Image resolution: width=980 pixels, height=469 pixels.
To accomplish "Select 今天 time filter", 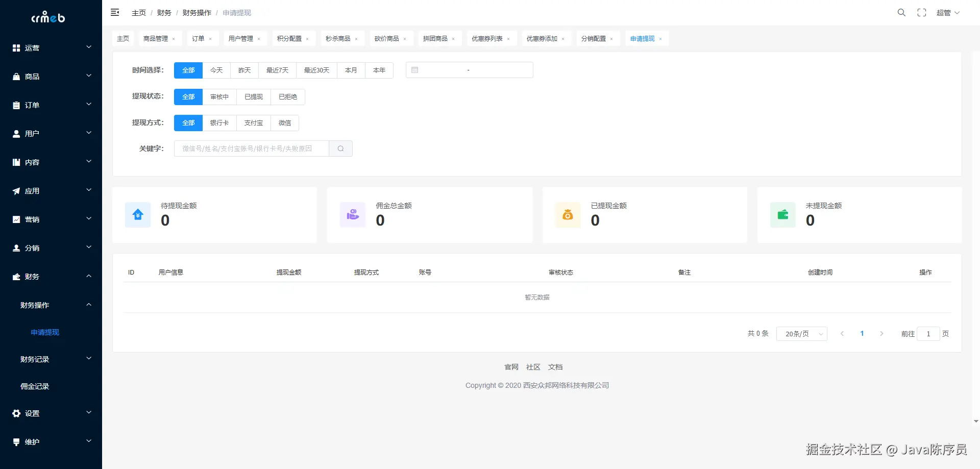I will [x=216, y=70].
